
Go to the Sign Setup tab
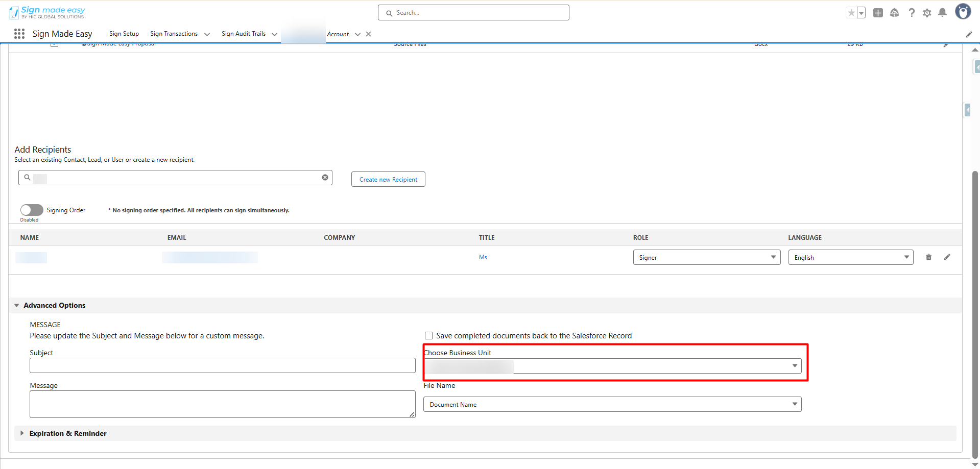(x=124, y=34)
